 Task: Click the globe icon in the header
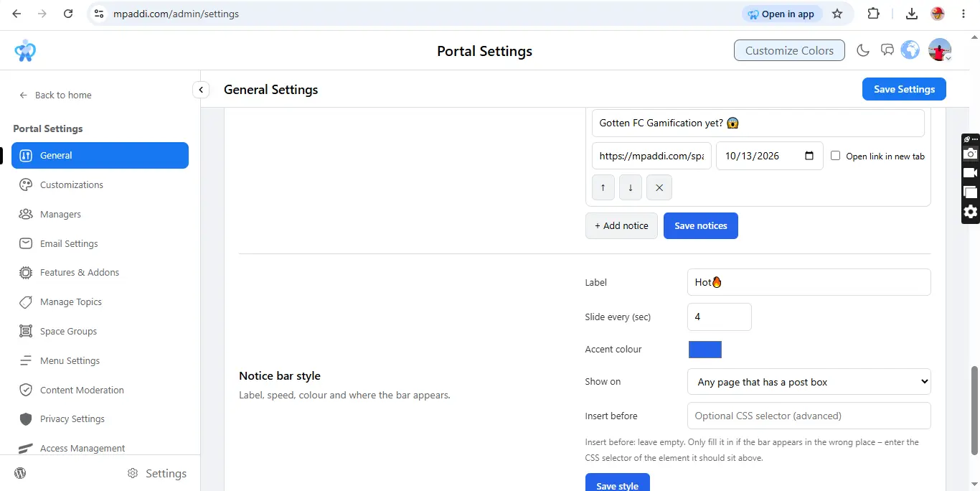pyautogui.click(x=910, y=50)
